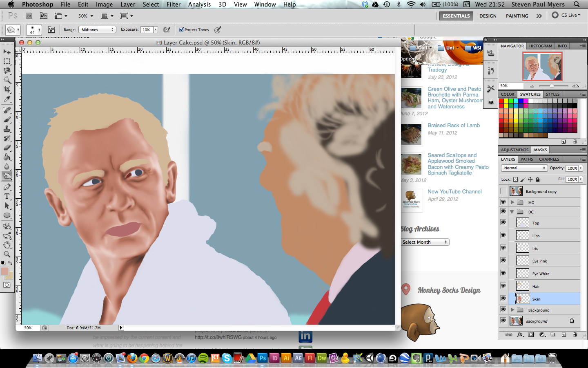Add layer style with fx icon

(x=520, y=334)
